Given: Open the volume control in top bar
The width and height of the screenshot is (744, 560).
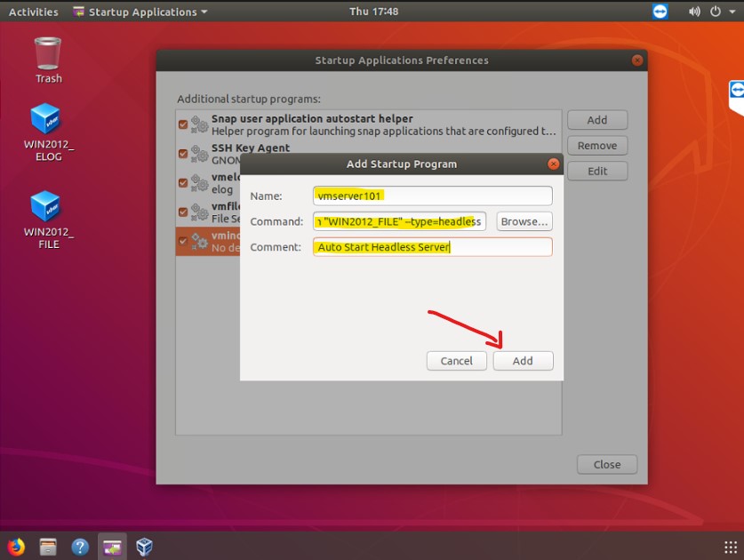Looking at the screenshot, I should (x=694, y=12).
